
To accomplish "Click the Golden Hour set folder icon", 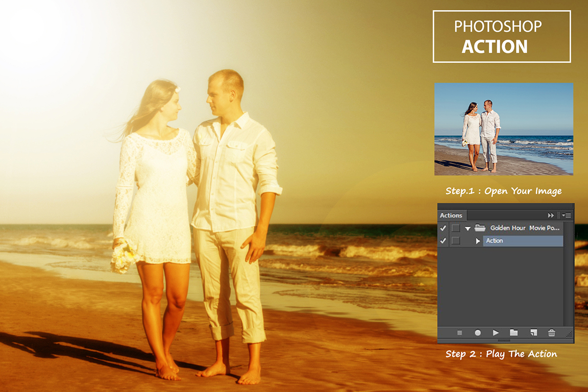I will click(480, 228).
